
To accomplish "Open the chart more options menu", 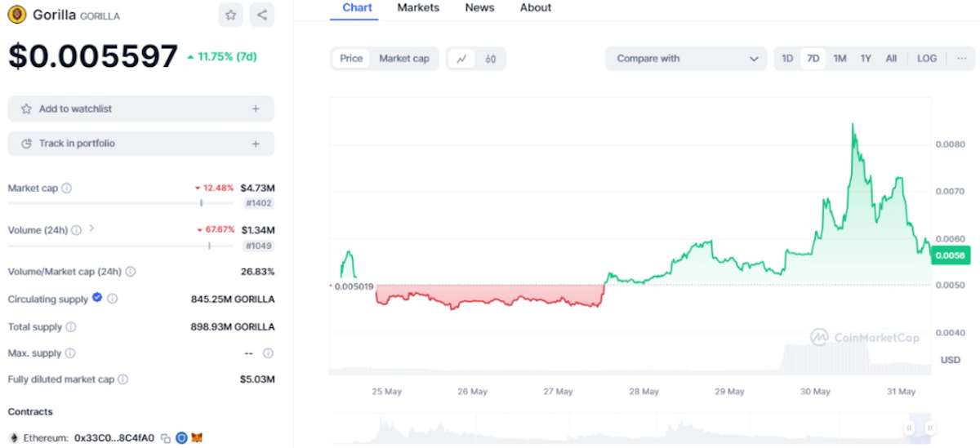I will point(961,59).
